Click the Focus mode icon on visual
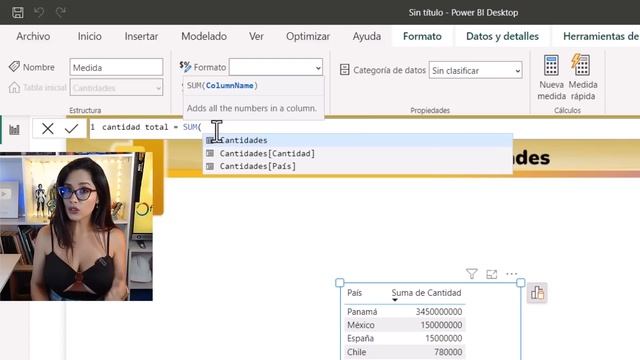The image size is (640, 360). pyautogui.click(x=491, y=274)
